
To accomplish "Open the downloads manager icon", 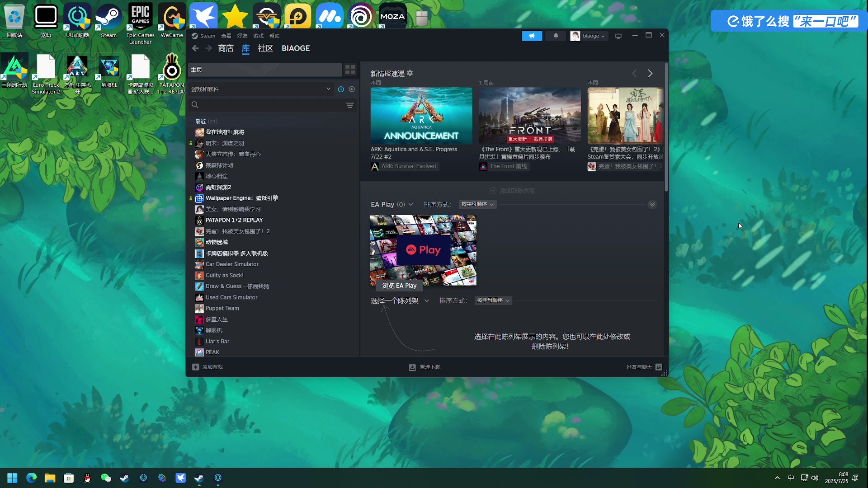I will [412, 367].
